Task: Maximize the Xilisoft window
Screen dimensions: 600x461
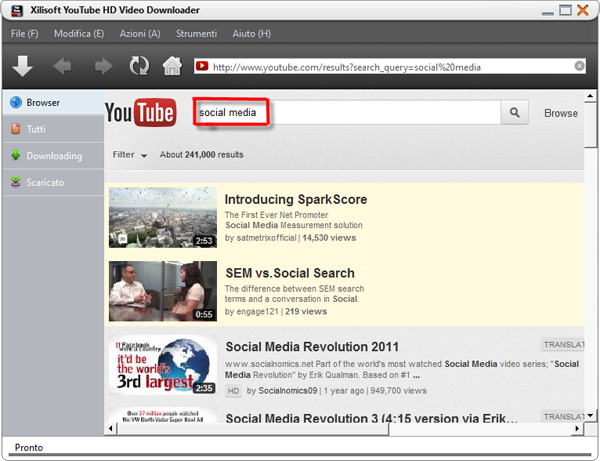Action: coord(565,10)
